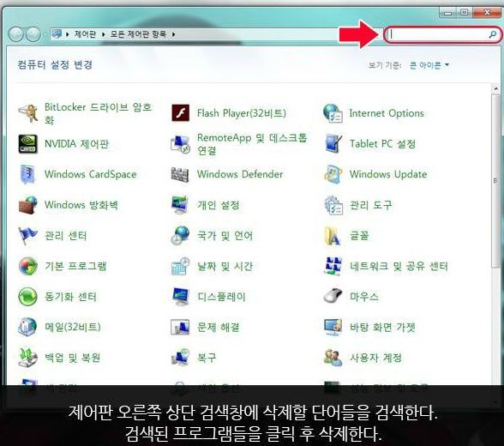The image size is (504, 446).
Task: Open the 사용자 계정 icon
Action: (x=333, y=358)
